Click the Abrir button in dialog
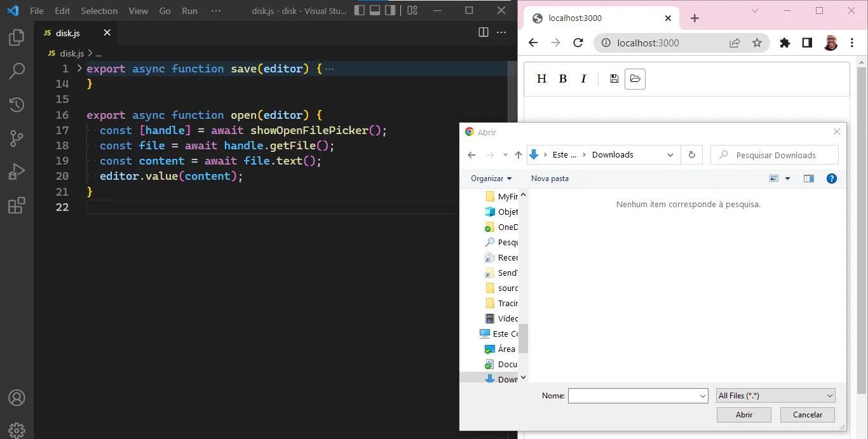868x439 pixels. coord(743,415)
